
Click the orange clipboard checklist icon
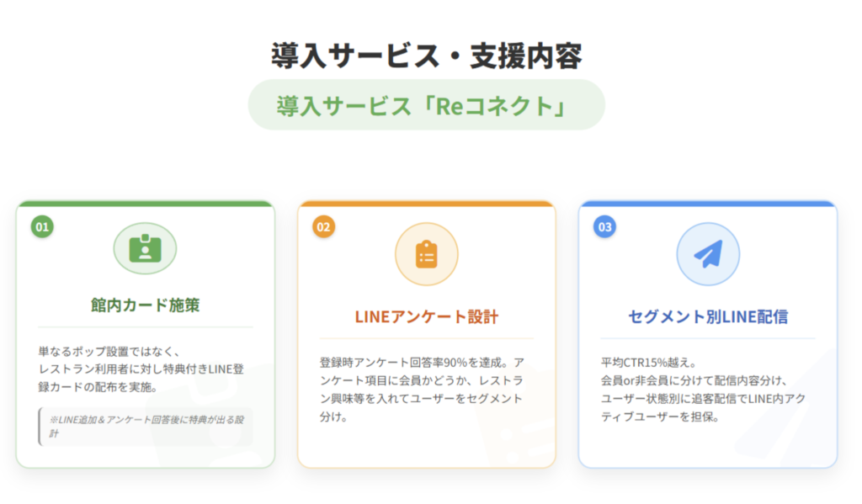pos(427,254)
